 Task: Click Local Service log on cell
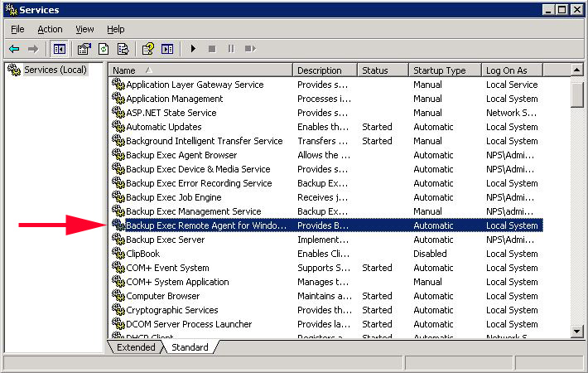tap(512, 85)
